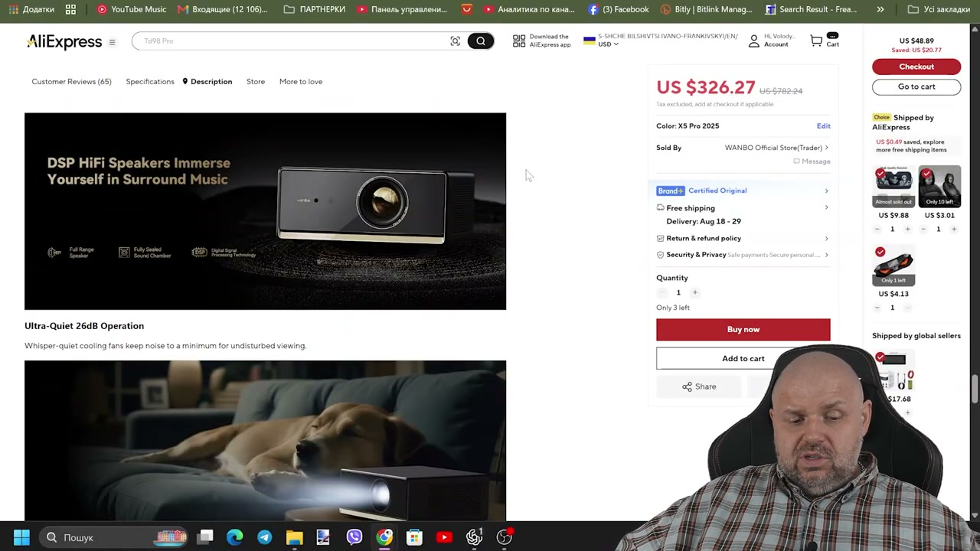The height and width of the screenshot is (551, 980).
Task: Open File Explorer from taskbar
Action: click(x=295, y=537)
